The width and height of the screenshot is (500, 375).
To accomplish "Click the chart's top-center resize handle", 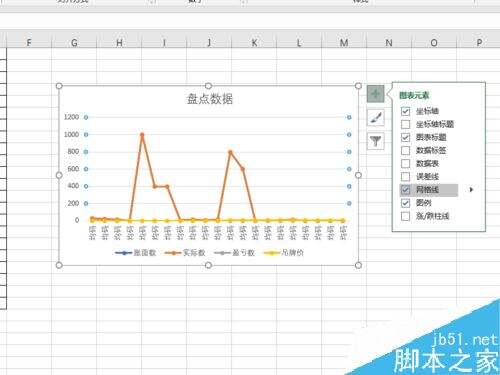I will 208,86.
